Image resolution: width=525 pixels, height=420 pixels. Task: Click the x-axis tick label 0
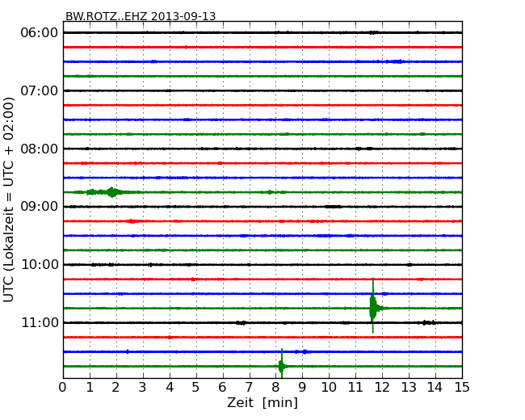click(63, 388)
